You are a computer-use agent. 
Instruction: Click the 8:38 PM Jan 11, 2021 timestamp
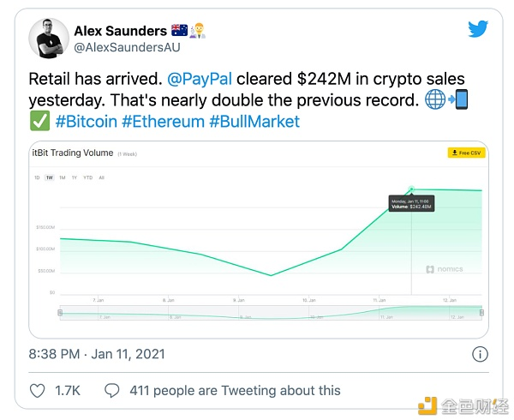pyautogui.click(x=97, y=353)
